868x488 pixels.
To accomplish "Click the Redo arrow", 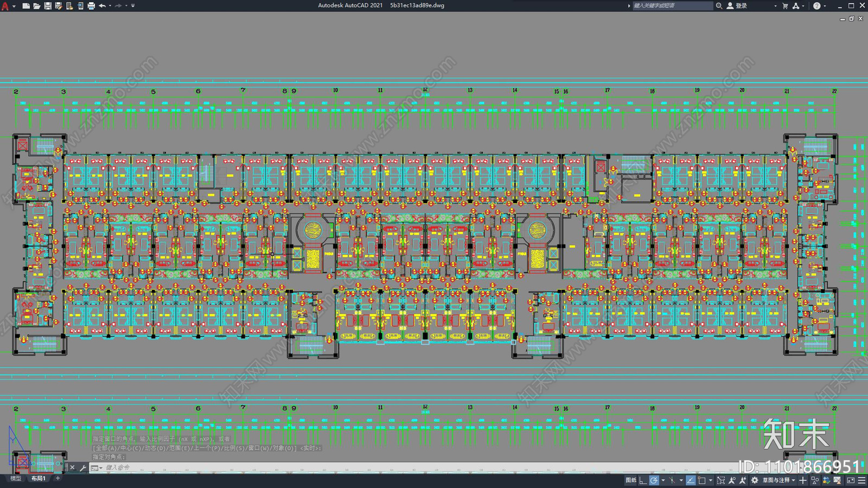I will click(x=118, y=5).
